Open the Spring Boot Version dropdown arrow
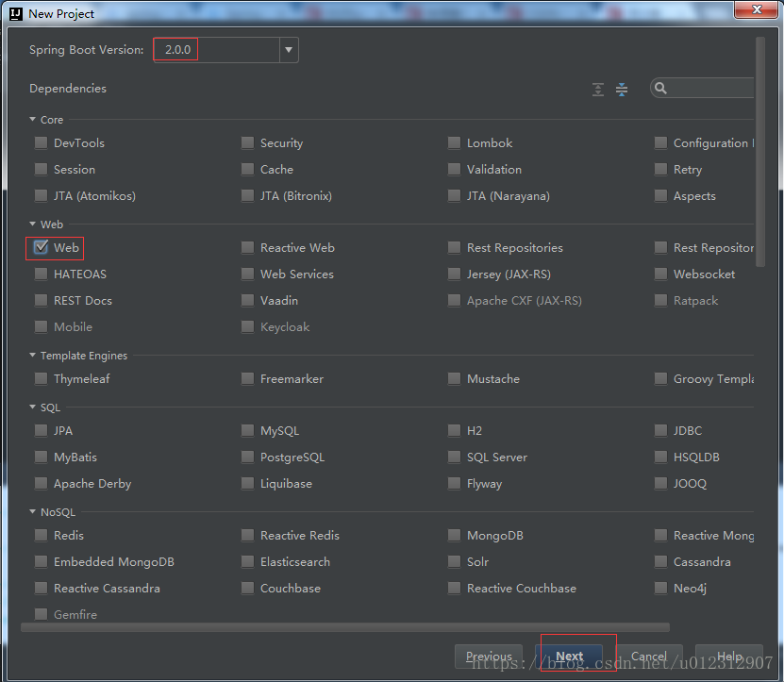Screen dimensions: 784x682 tap(289, 50)
